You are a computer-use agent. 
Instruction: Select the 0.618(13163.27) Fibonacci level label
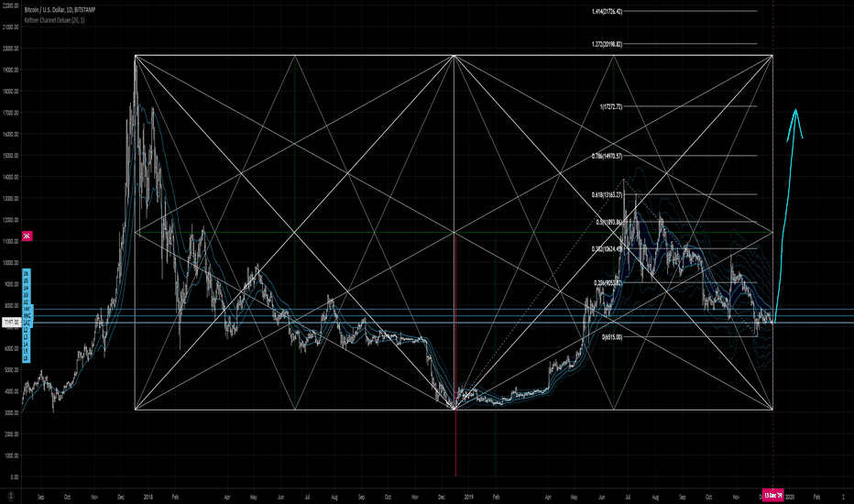coord(607,194)
